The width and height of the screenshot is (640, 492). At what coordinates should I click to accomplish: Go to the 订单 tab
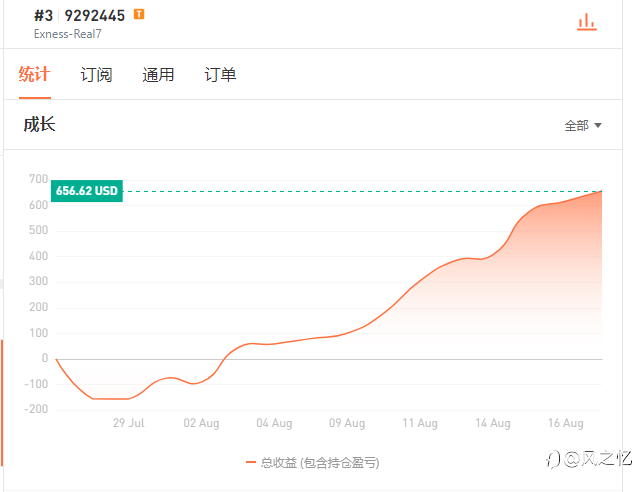pyautogui.click(x=220, y=74)
